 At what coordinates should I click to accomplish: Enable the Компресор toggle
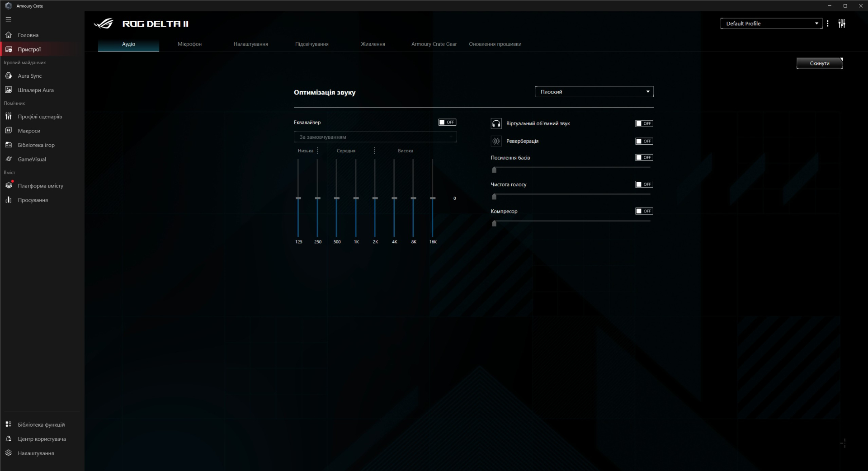pyautogui.click(x=644, y=211)
